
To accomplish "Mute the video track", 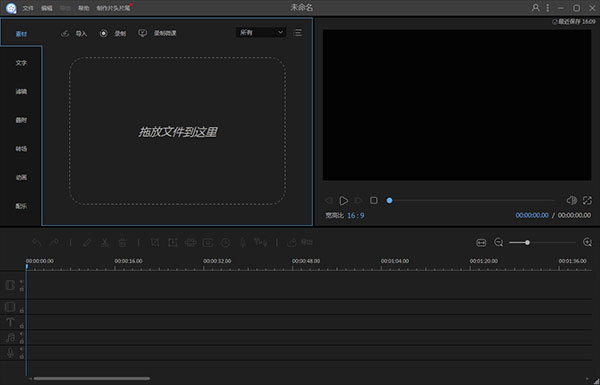I will (21, 282).
